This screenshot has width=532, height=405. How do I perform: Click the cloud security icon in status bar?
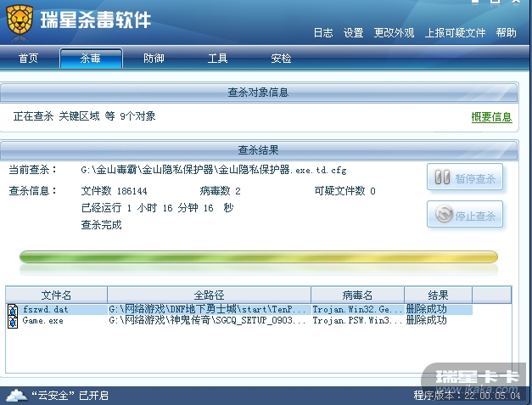pos(17,396)
